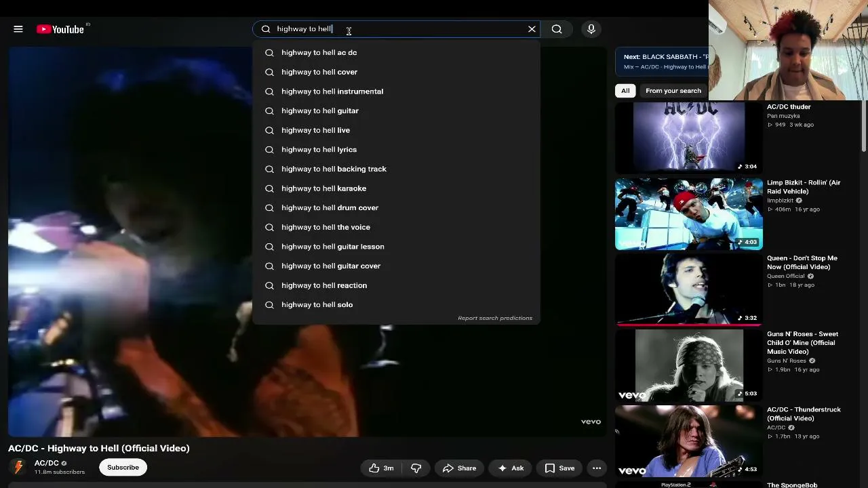Screen dimensions: 868x488
Task: Click title 'AC/DC thuder'
Action: click(x=789, y=107)
